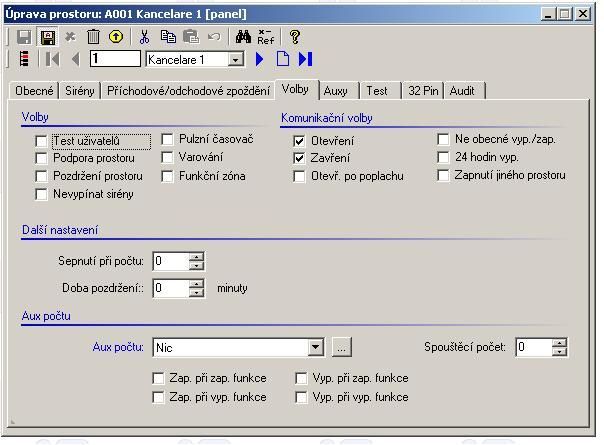604x445 pixels.
Task: Increase Sepnutí při počtu spinner value
Action: (x=196, y=257)
